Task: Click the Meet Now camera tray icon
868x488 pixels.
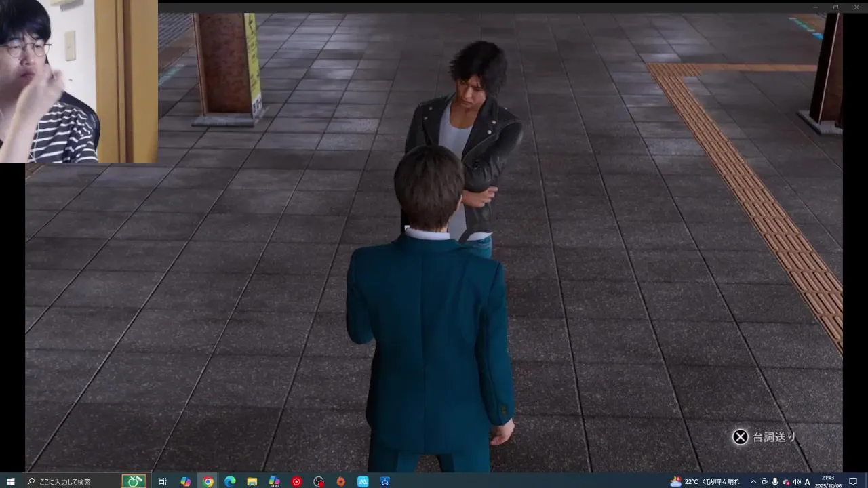Action: [765, 481]
